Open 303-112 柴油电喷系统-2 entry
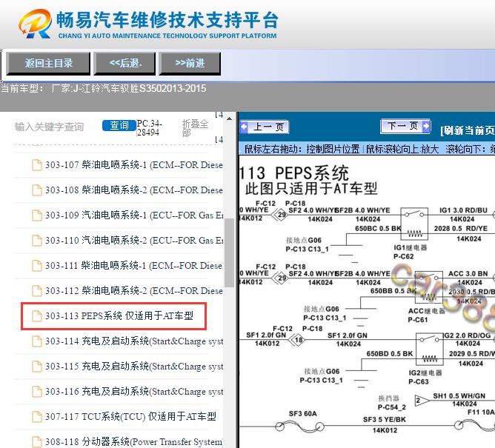 click(x=134, y=291)
